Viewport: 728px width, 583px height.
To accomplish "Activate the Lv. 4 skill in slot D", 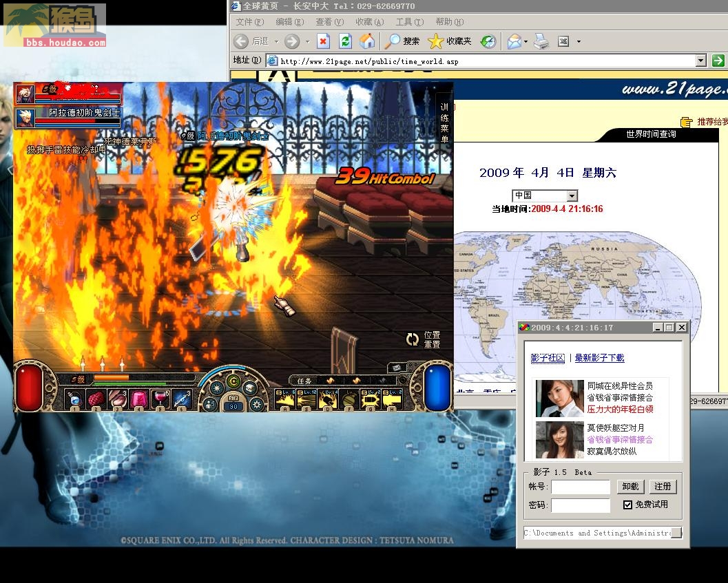I will click(328, 400).
